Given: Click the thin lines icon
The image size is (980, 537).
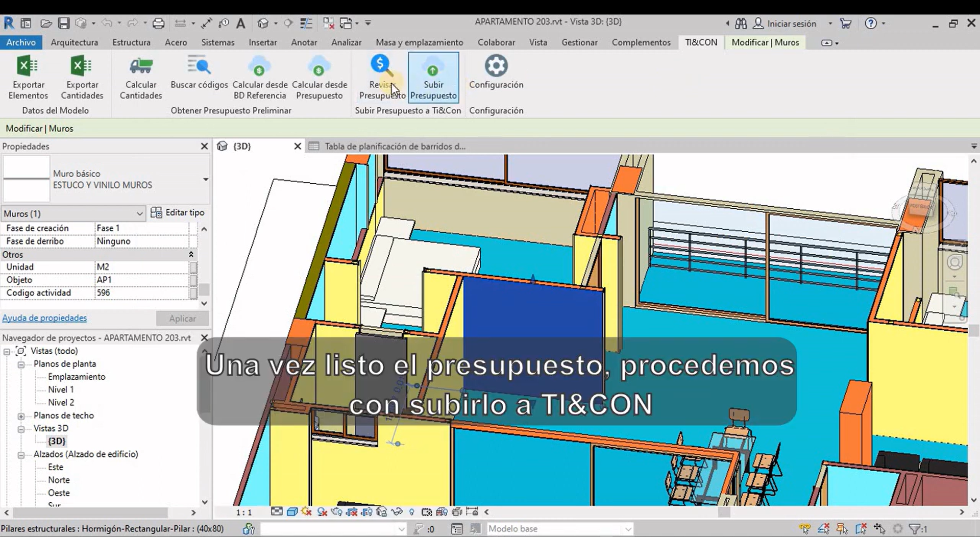Looking at the screenshot, I should click(x=306, y=23).
